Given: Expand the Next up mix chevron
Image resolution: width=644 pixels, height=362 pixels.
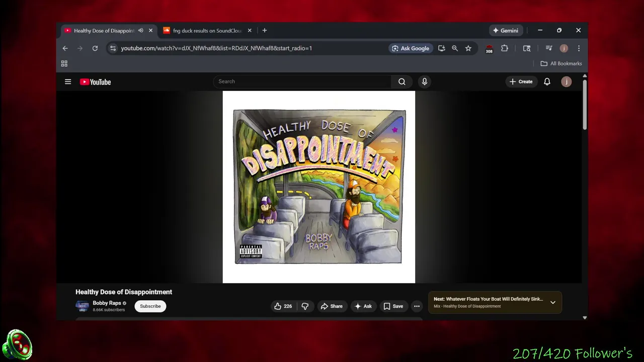Looking at the screenshot, I should point(552,302).
